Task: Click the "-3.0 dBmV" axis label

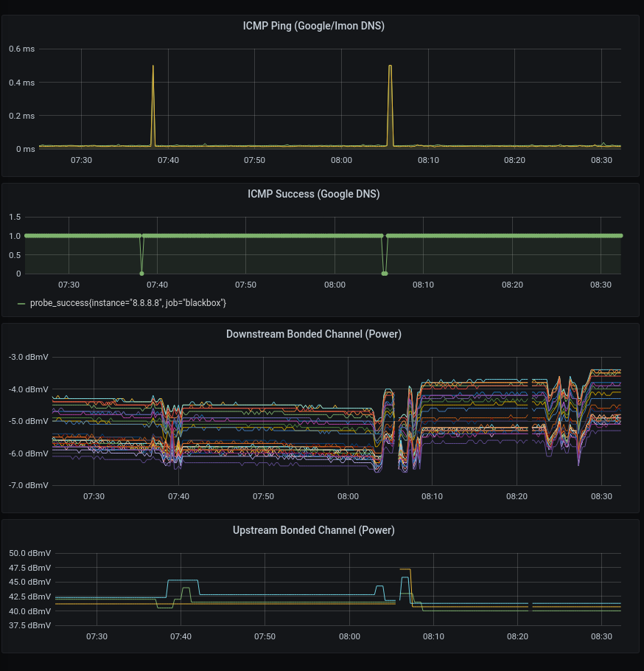Action: pos(29,357)
